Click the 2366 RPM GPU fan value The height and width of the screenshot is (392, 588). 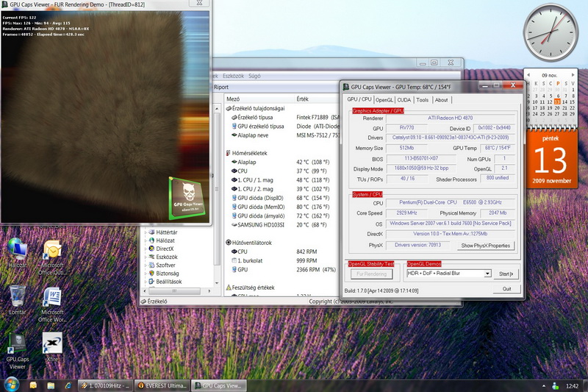click(316, 269)
